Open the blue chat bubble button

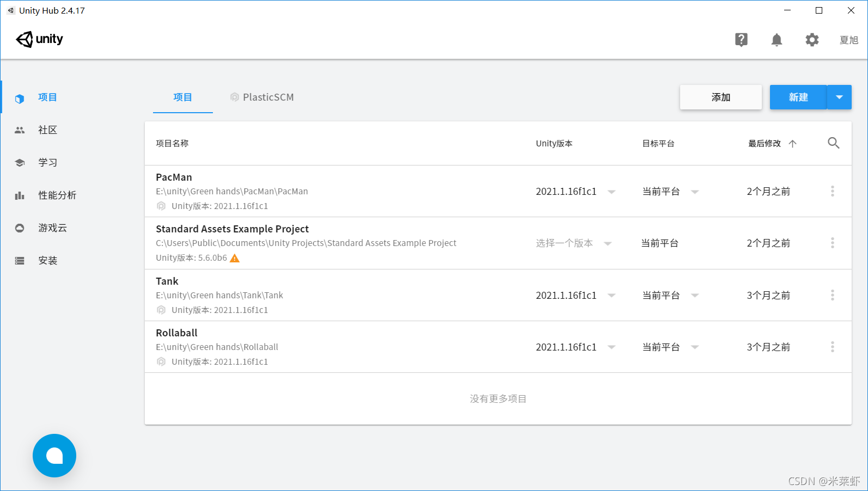(54, 456)
